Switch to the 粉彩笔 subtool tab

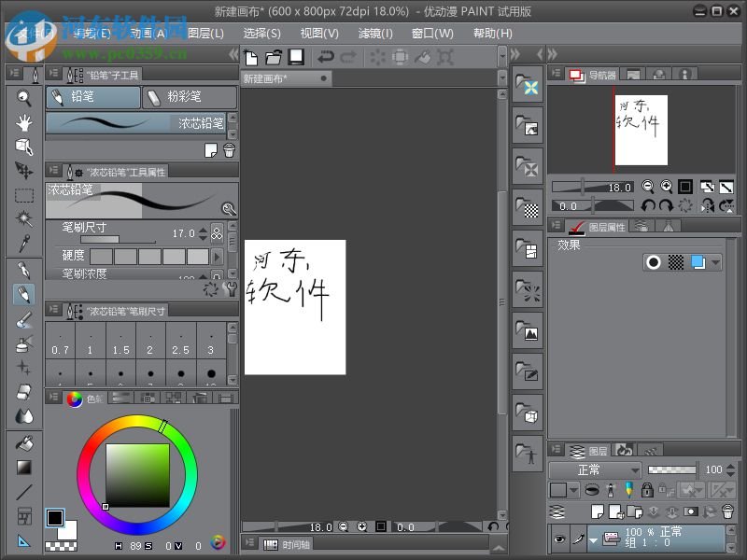(x=190, y=97)
